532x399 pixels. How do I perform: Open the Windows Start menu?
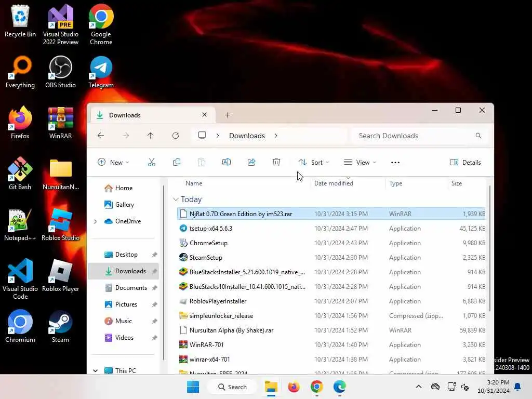click(x=193, y=387)
